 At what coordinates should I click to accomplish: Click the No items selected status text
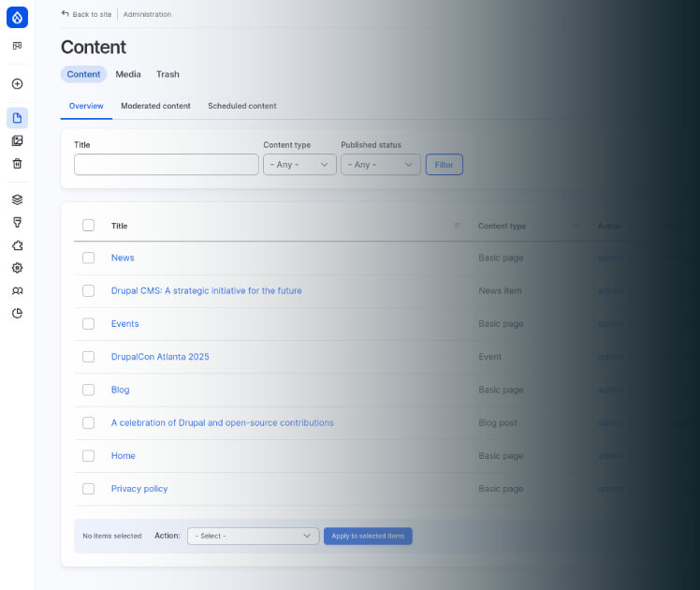point(112,536)
